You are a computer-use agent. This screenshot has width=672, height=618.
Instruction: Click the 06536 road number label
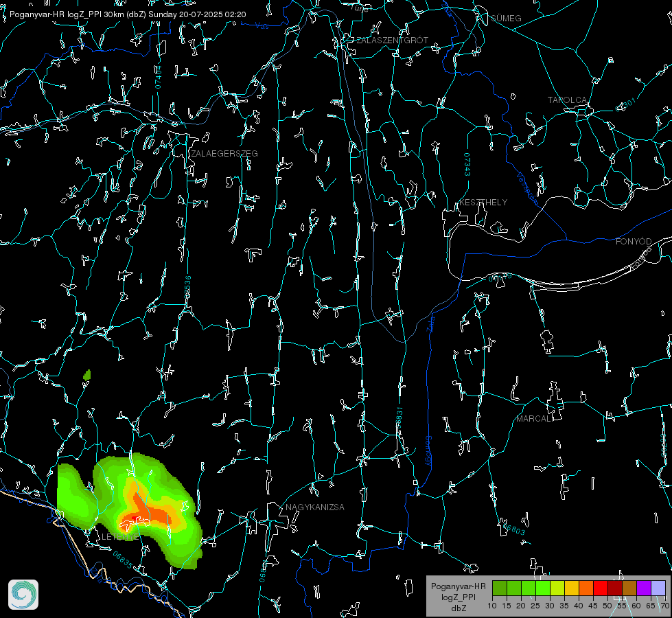click(187, 287)
